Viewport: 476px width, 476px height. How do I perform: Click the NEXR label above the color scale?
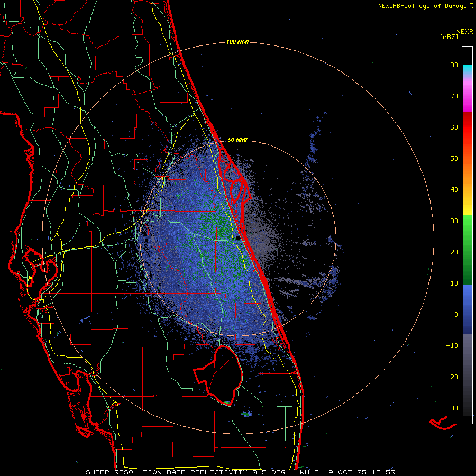pos(464,31)
